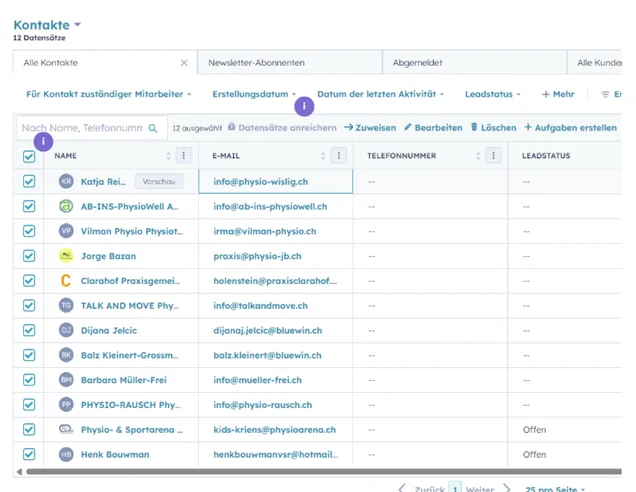Click Datensätze anreichern action
The height and width of the screenshot is (492, 636).
coord(282,128)
